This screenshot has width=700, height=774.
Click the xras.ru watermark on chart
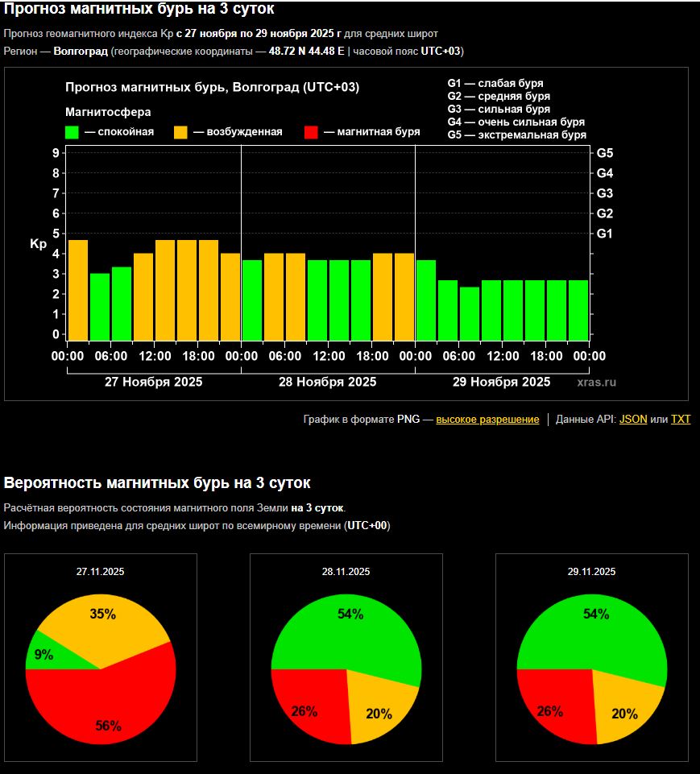pos(596,382)
